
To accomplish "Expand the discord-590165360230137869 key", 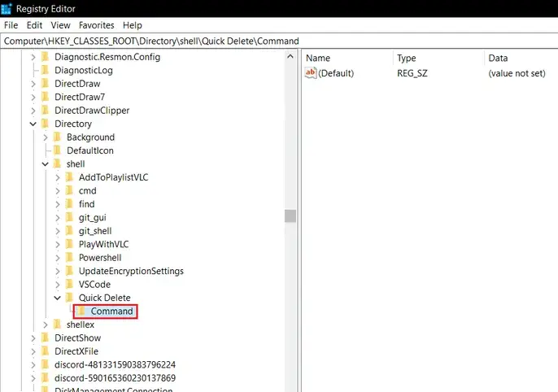I will point(33,378).
